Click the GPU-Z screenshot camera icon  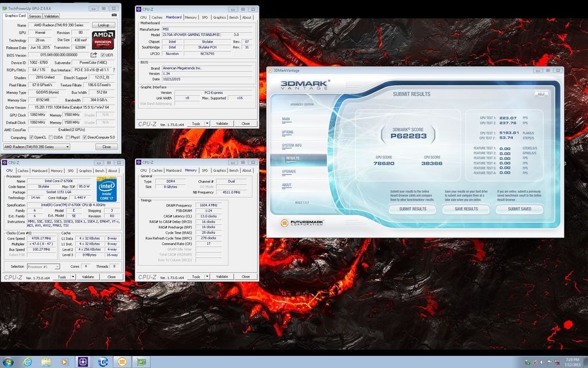click(x=114, y=16)
